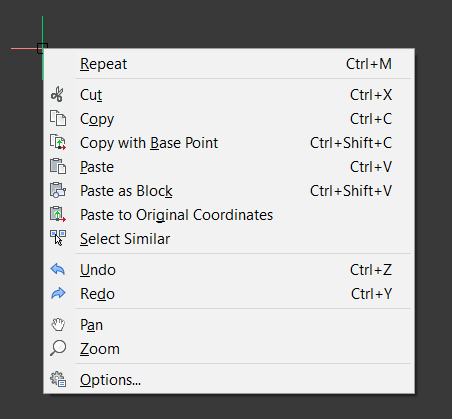Click the Ctrl+Z shortcut text
The height and width of the screenshot is (419, 452).
(x=371, y=270)
